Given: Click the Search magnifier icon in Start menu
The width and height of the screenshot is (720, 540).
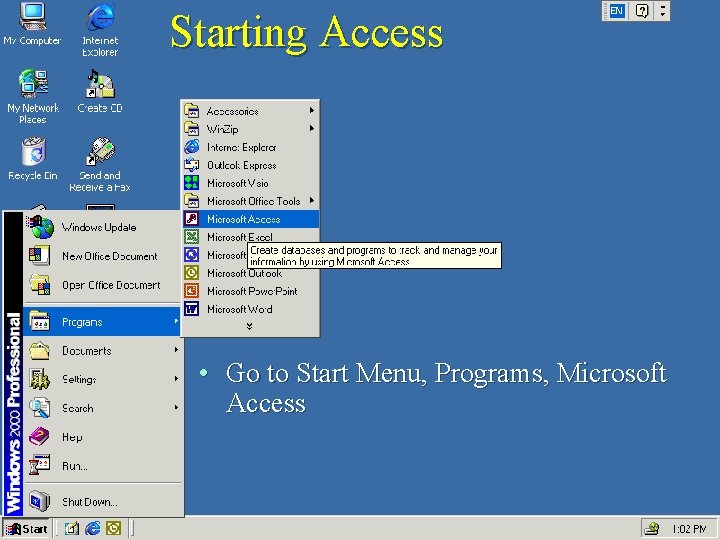Looking at the screenshot, I should pos(39,408).
